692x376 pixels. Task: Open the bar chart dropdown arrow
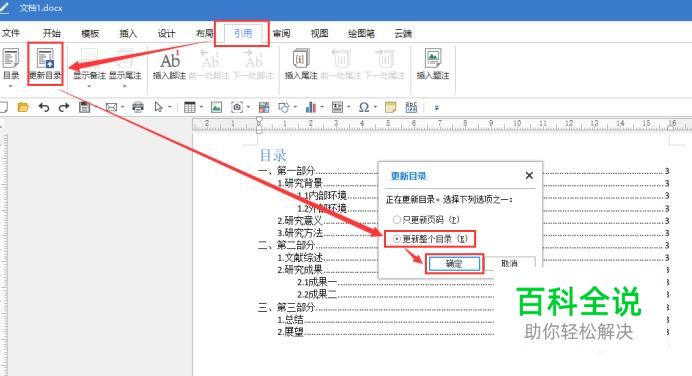322,107
